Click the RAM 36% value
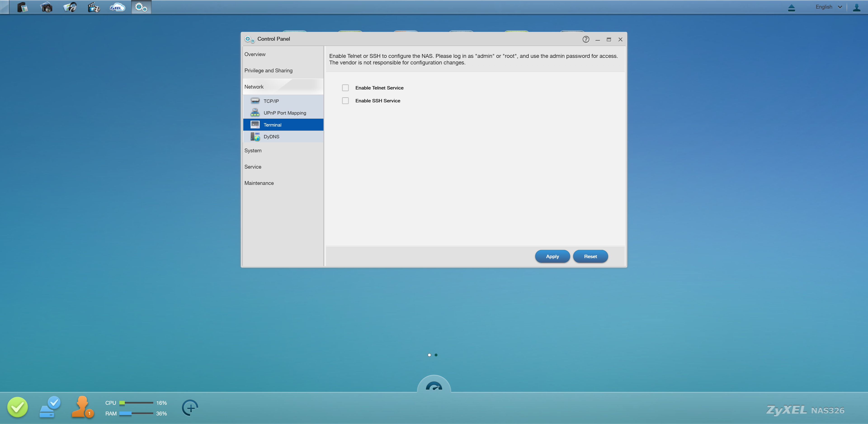 pos(161,413)
